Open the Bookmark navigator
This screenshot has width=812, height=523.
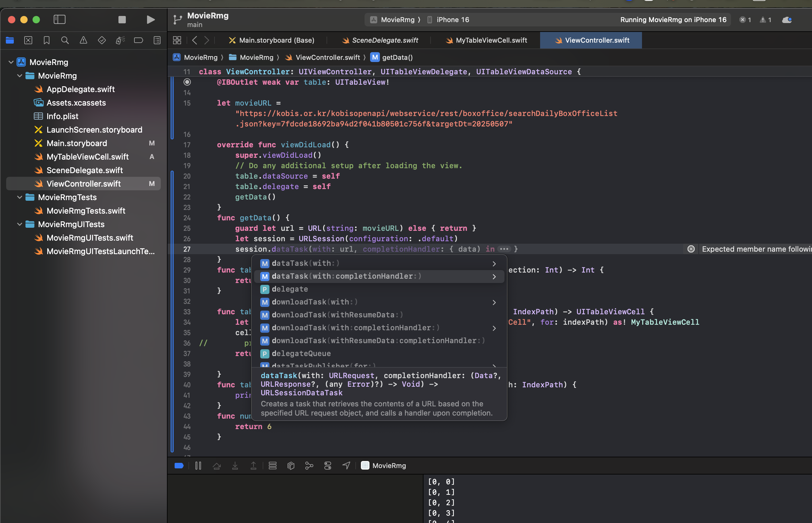click(47, 41)
